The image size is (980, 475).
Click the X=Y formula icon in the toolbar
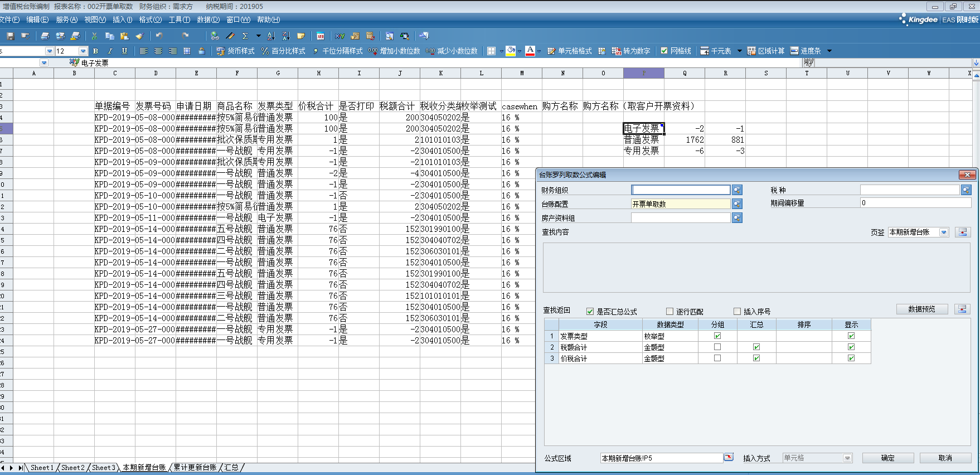click(x=339, y=36)
